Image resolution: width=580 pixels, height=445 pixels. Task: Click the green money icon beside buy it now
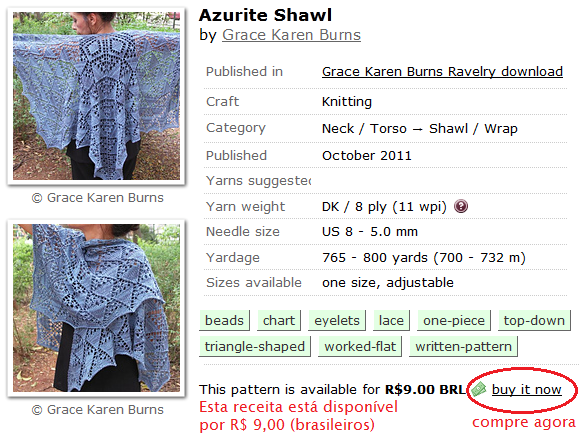pos(478,390)
